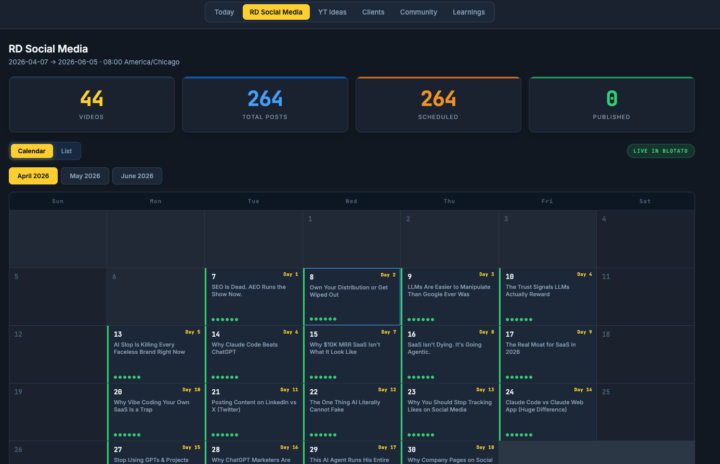Show the May 2026 calendar
The width and height of the screenshot is (720, 464).
[85, 176]
